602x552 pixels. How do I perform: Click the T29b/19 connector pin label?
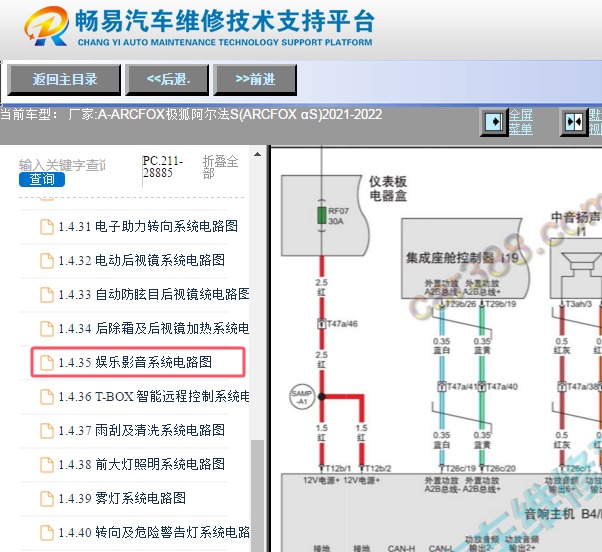click(501, 304)
